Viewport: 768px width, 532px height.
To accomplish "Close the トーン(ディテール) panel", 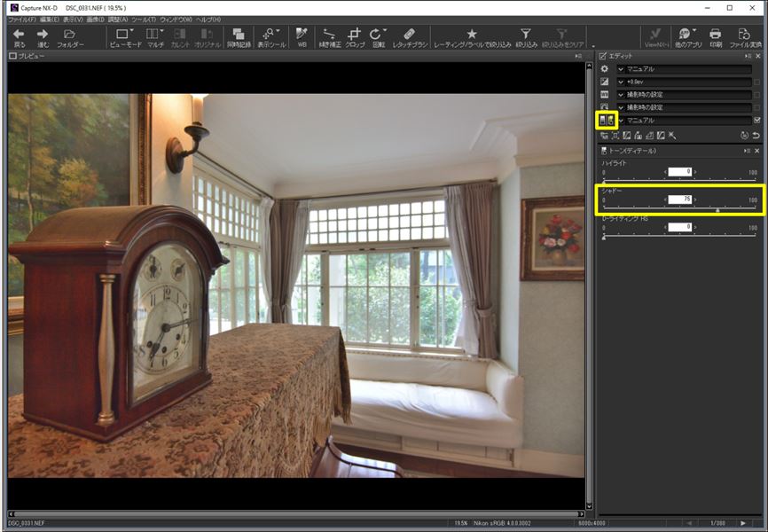I will pyautogui.click(x=757, y=151).
